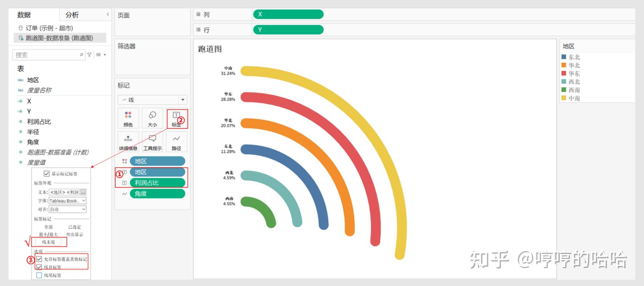Click the ... button to edit label text
Screen dimensions: 644x286
pos(83,192)
